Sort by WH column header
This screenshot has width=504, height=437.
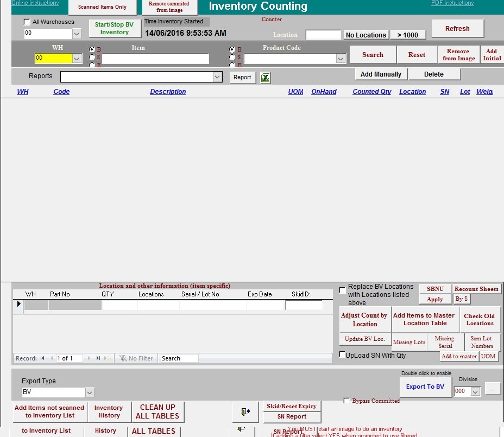(22, 92)
